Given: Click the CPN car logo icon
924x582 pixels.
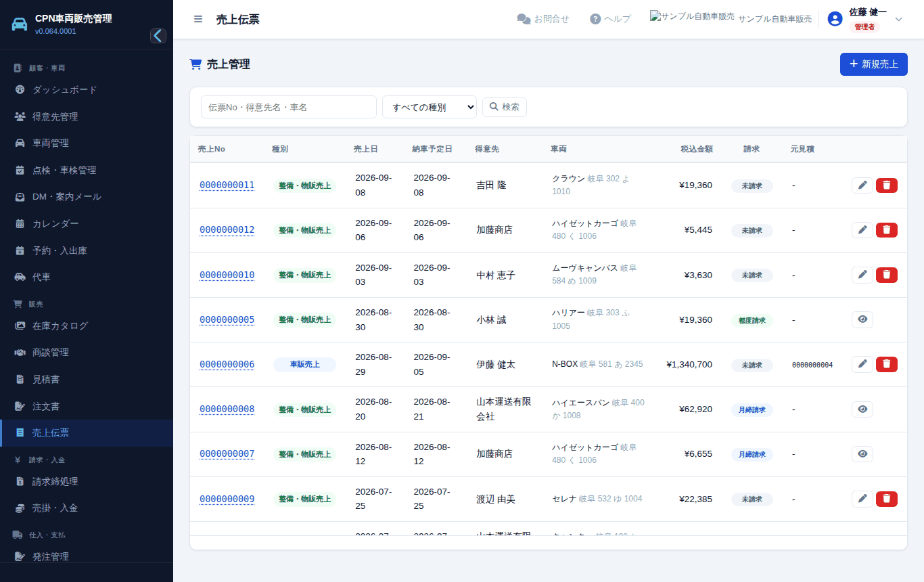Looking at the screenshot, I should pyautogui.click(x=20, y=24).
